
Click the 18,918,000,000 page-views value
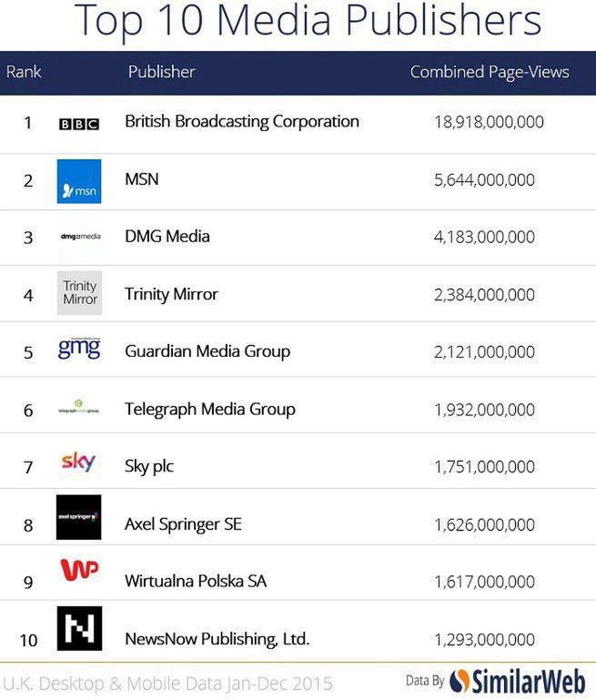(x=489, y=122)
